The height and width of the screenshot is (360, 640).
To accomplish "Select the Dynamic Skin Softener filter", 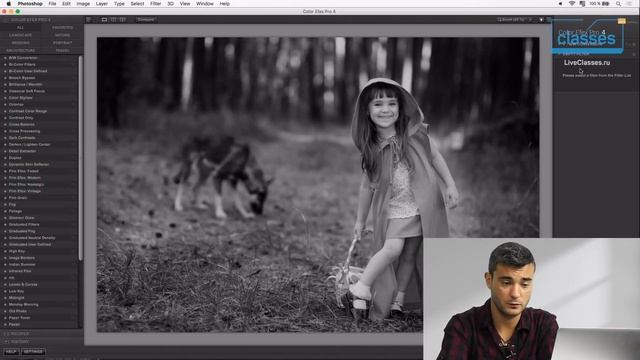I will coord(29,164).
